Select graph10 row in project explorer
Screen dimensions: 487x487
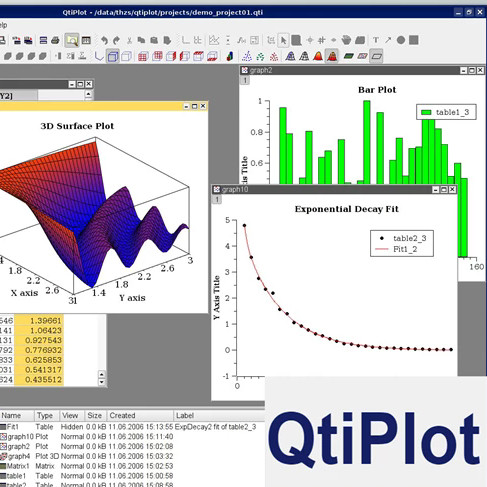pos(132,436)
